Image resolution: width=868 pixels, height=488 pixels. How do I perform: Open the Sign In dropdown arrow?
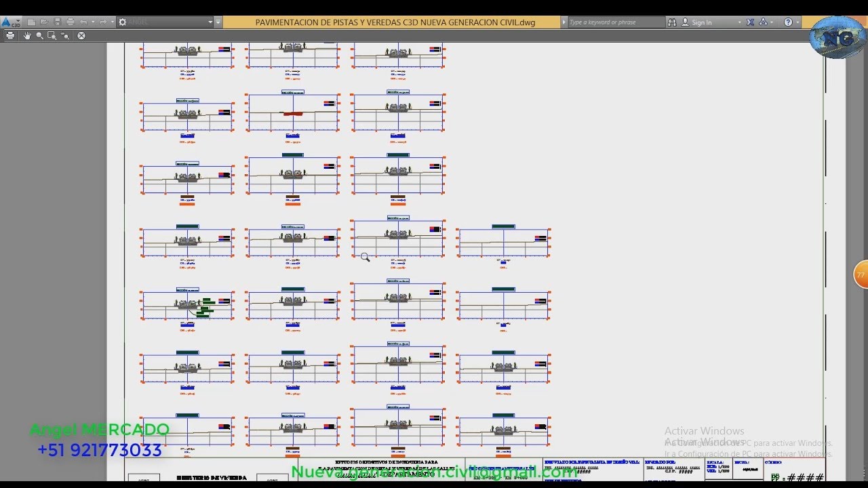pos(739,22)
